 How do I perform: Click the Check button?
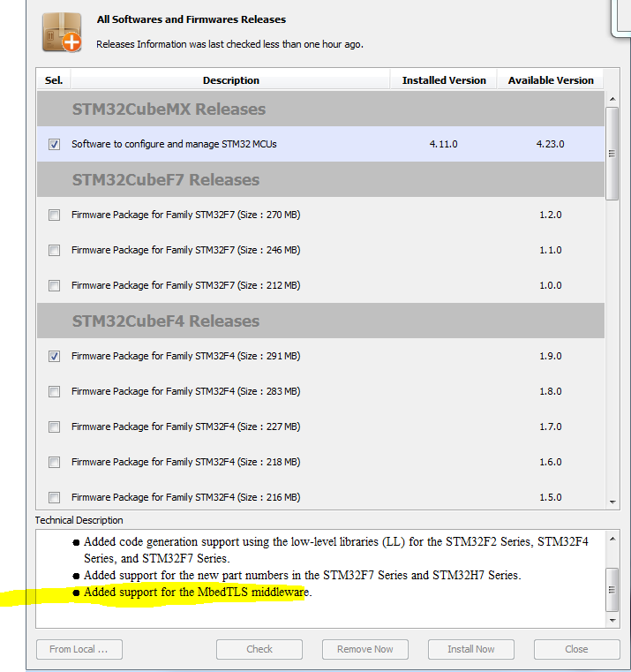click(x=259, y=649)
